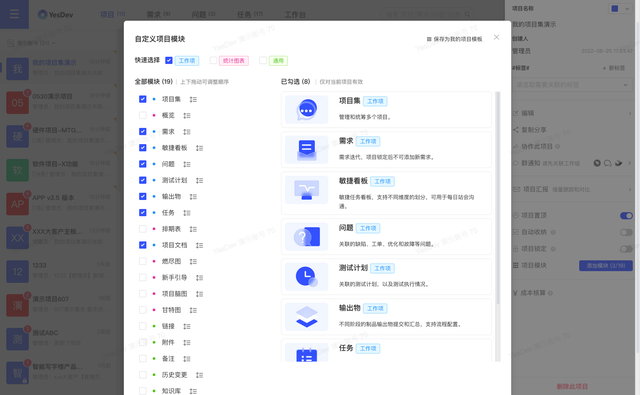This screenshot has height=395, width=640.
Task: Click the edit pencil icon next to 编辑
Action: click(x=516, y=113)
